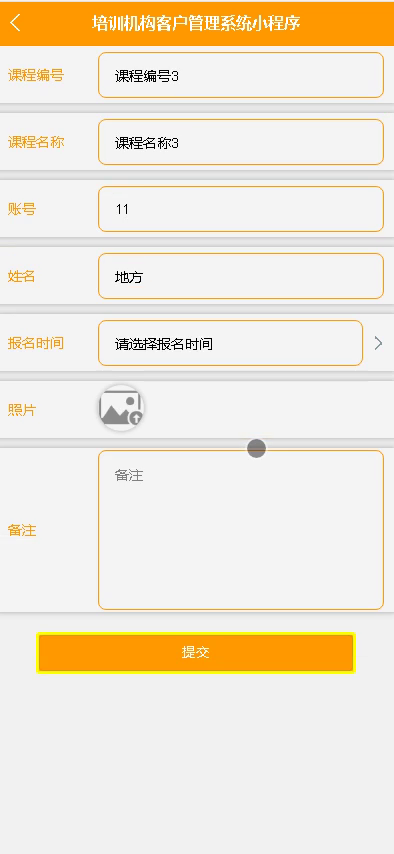Image resolution: width=394 pixels, height=854 pixels.
Task: Focus the 课程名称 input box
Action: (x=241, y=142)
